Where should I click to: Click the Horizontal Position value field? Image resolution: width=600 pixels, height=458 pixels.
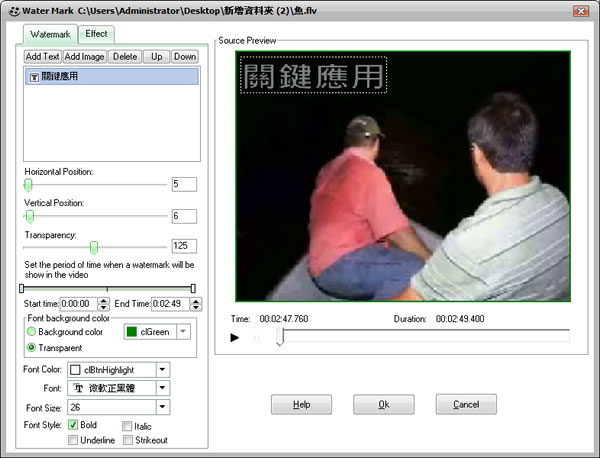(184, 184)
